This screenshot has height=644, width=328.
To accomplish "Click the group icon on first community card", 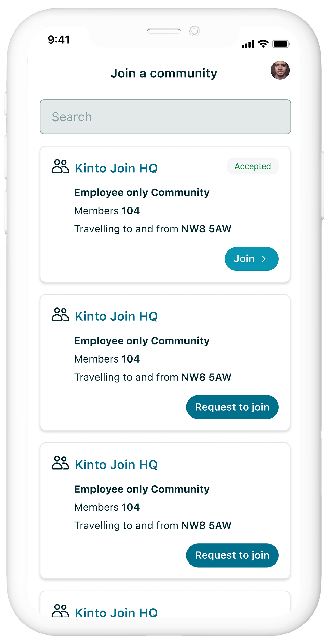I will 60,166.
